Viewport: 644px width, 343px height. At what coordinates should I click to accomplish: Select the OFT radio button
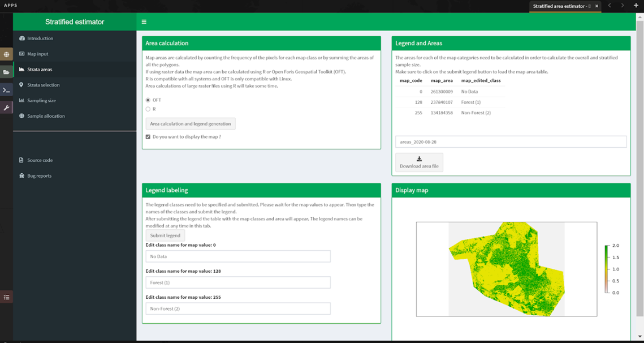(x=148, y=100)
